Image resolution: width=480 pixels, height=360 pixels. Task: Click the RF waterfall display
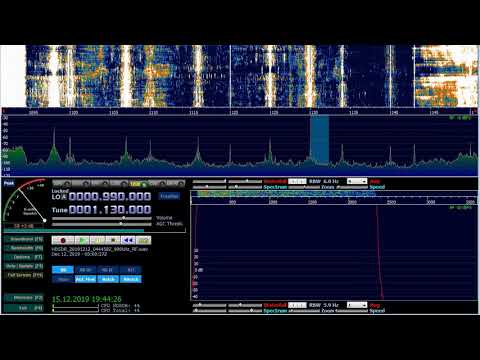tap(240, 76)
